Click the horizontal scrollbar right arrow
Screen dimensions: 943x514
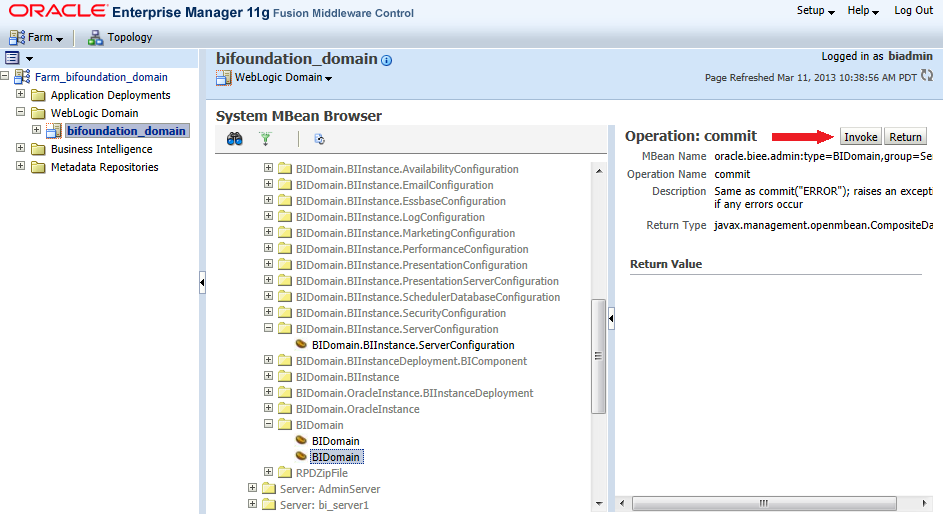tap(924, 503)
